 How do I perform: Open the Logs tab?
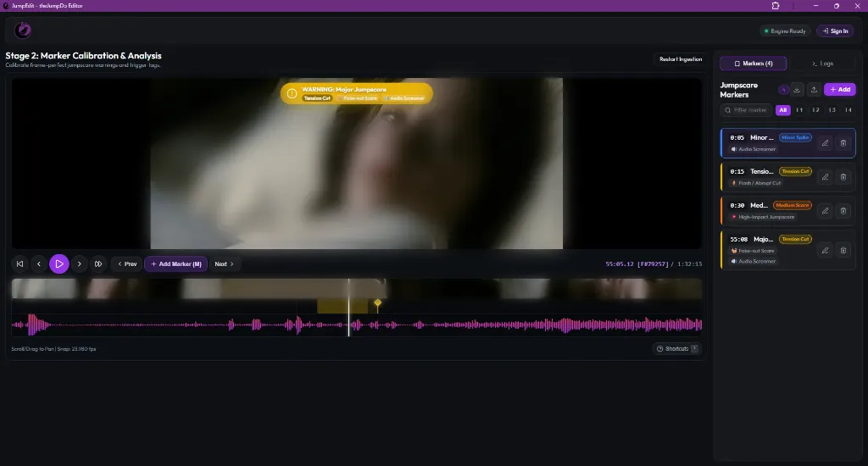(x=822, y=64)
